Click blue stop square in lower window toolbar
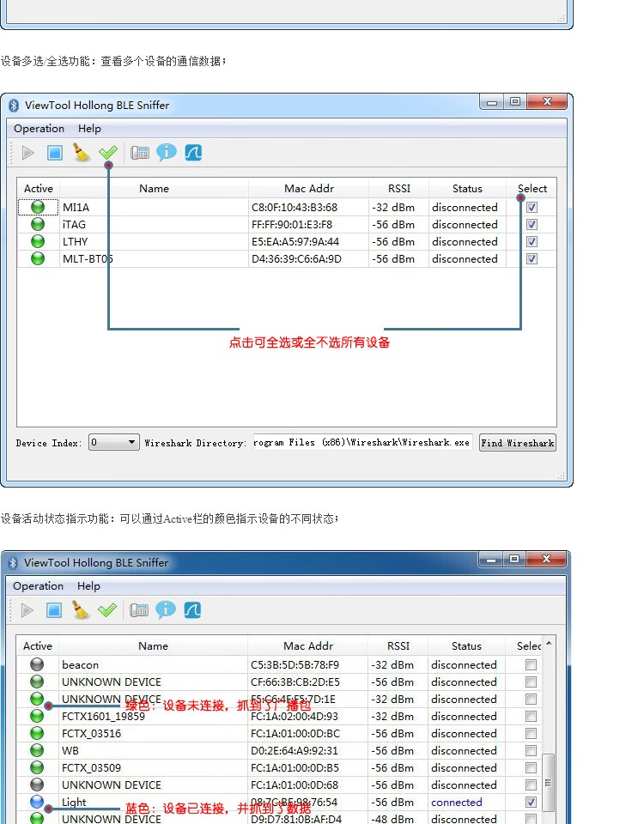 54,610
